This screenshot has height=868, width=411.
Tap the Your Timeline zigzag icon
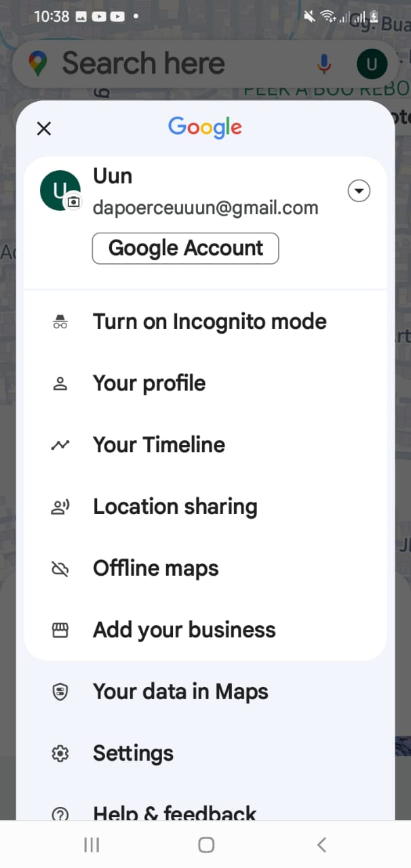pyautogui.click(x=60, y=446)
